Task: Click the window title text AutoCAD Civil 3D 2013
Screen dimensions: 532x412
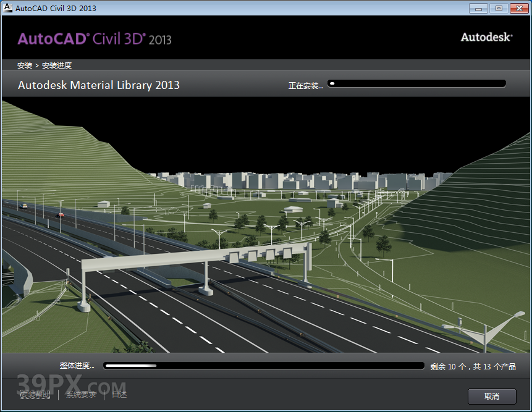Action: pyautogui.click(x=56, y=8)
